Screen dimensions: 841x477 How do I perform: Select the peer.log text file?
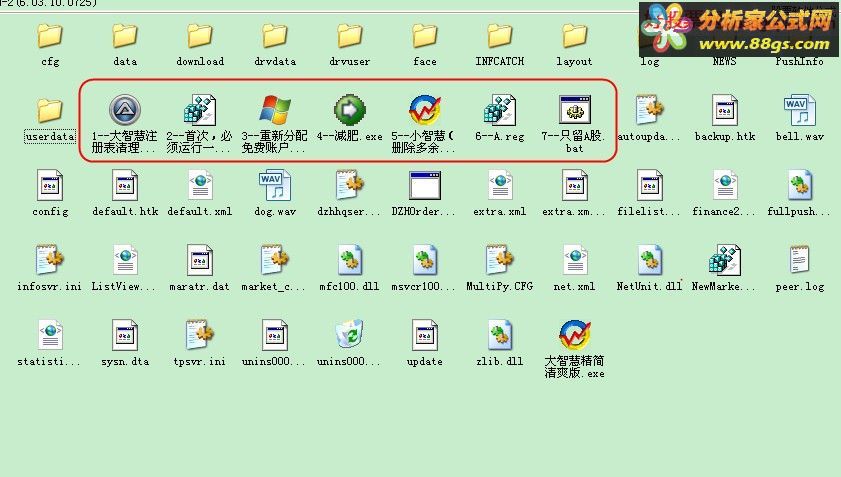tap(800, 260)
